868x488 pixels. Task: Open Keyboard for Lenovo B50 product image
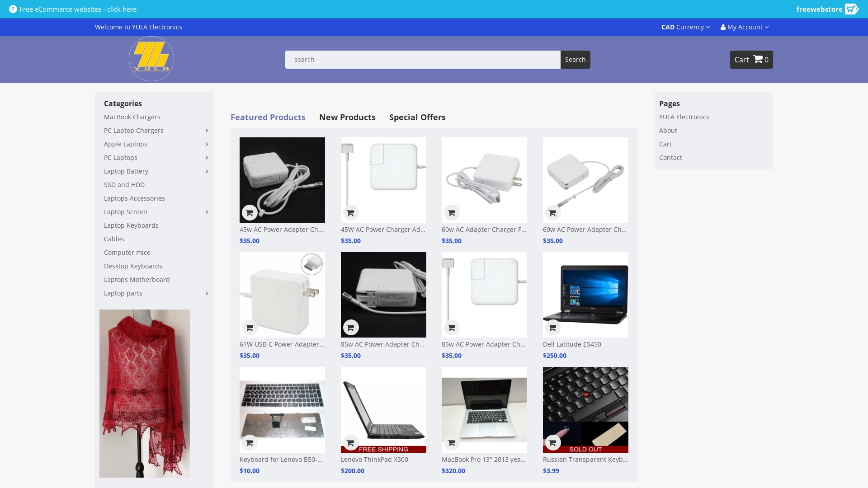(282, 409)
